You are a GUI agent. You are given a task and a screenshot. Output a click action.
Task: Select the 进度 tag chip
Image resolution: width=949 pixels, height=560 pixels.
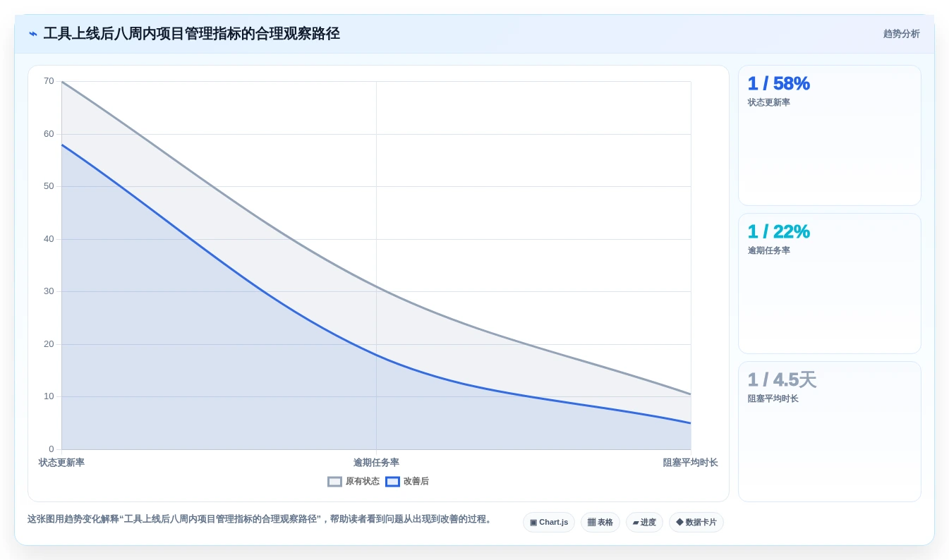(x=644, y=523)
